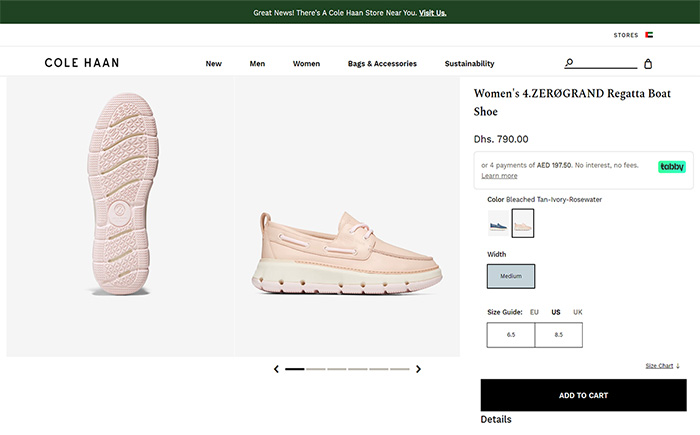Jump to fourth carousel slide indicator
700x435 pixels.
[x=358, y=369]
